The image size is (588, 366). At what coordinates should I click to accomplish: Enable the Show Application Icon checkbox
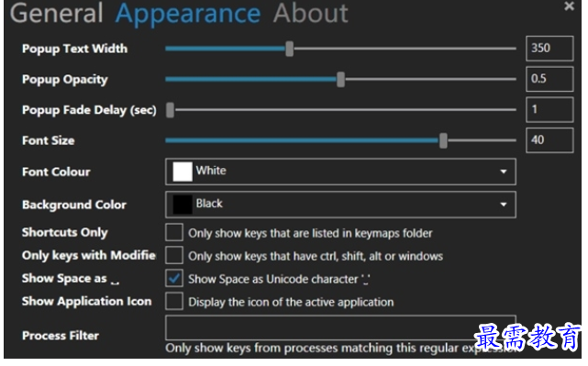(x=174, y=301)
